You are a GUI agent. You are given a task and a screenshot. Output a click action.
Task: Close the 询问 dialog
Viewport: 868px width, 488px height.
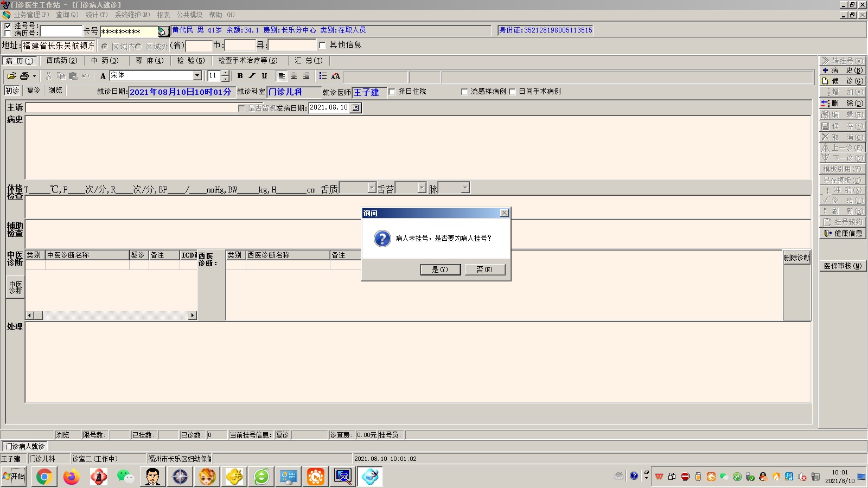(x=505, y=213)
